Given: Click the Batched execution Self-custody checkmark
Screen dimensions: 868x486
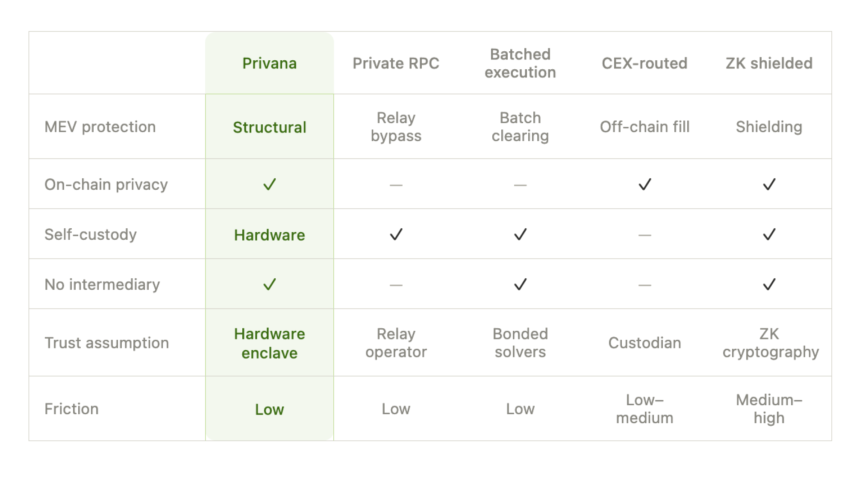Looking at the screenshot, I should (x=520, y=234).
